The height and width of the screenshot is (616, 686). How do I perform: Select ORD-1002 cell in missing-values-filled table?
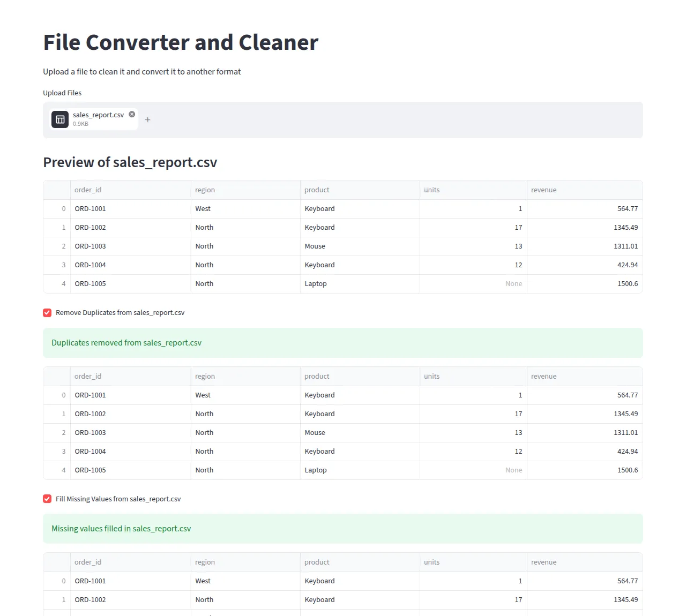click(130, 600)
